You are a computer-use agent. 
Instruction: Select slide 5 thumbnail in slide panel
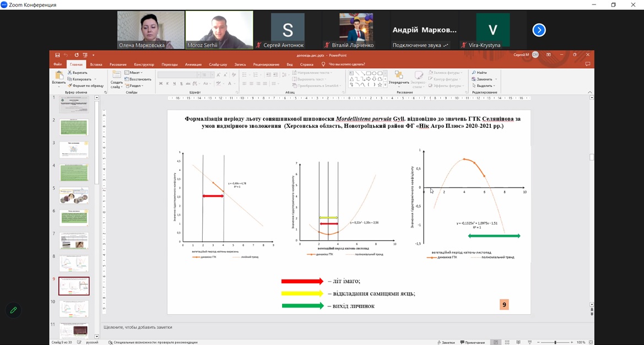pyautogui.click(x=74, y=196)
